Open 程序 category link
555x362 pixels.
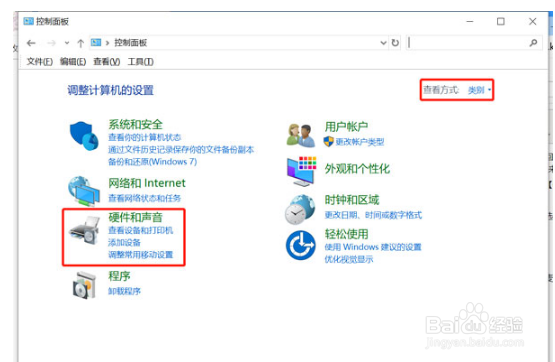pyautogui.click(x=119, y=276)
